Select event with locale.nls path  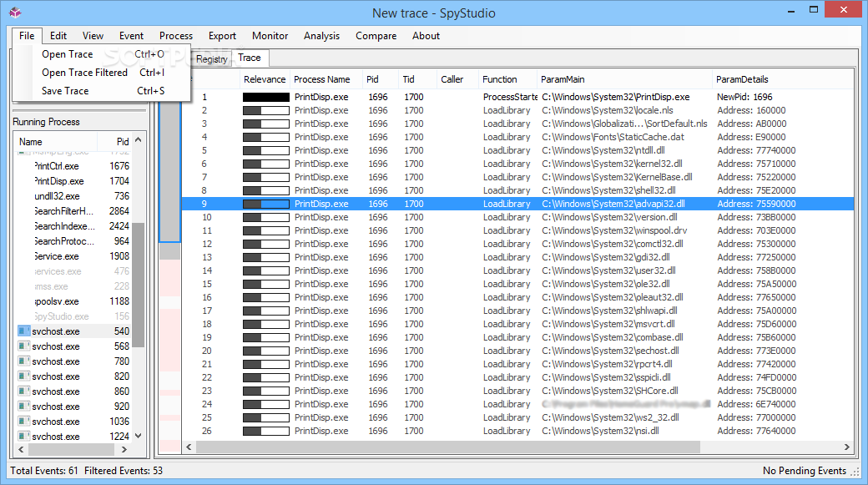[518, 110]
